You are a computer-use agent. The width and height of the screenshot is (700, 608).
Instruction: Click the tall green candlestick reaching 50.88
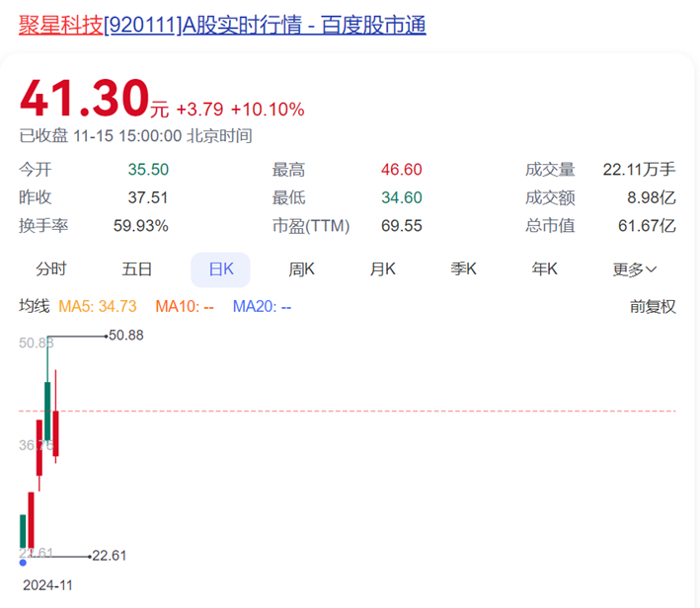(x=47, y=411)
